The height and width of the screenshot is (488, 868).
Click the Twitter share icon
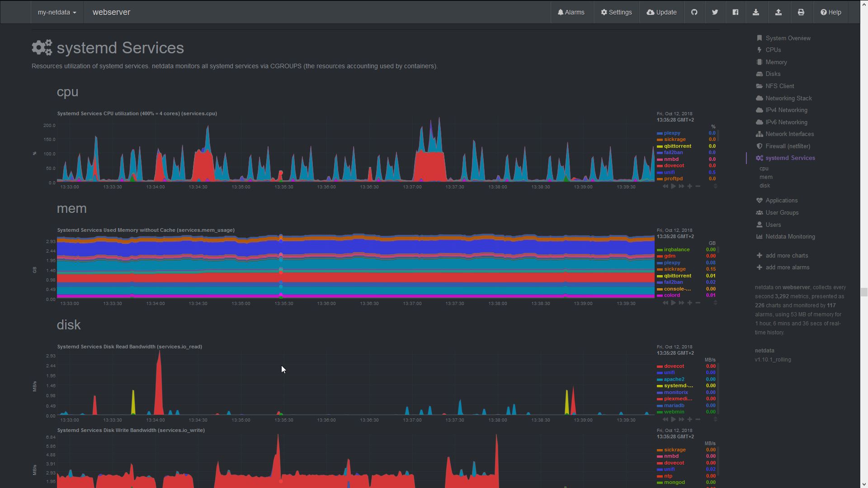[x=715, y=12]
